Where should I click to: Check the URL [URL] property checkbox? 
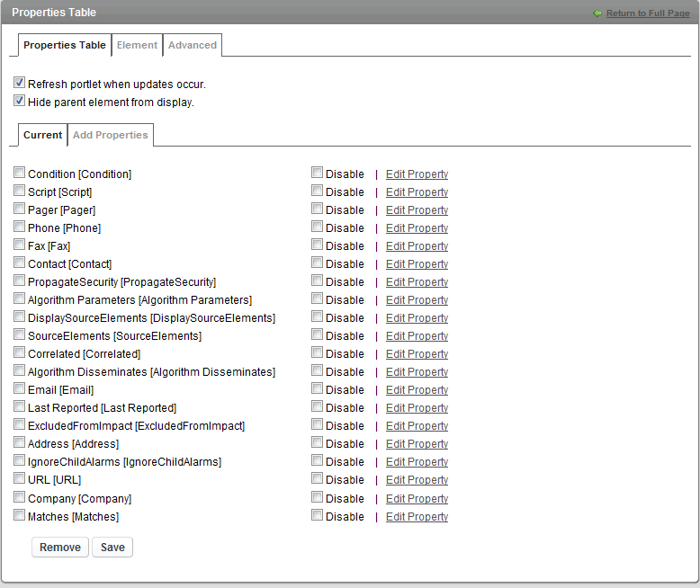pos(19,478)
